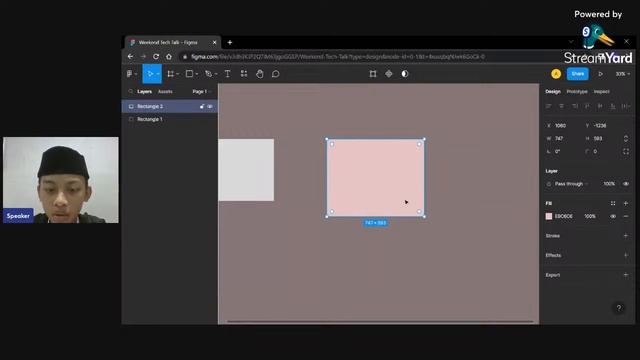This screenshot has height=360, width=640.
Task: Switch to the Prototype tab
Action: pyautogui.click(x=577, y=91)
